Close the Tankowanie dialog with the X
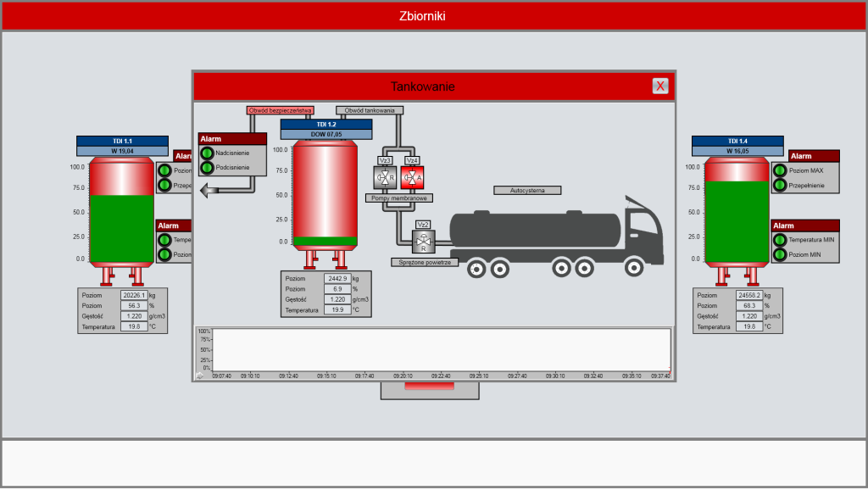868x490 pixels. (659, 86)
